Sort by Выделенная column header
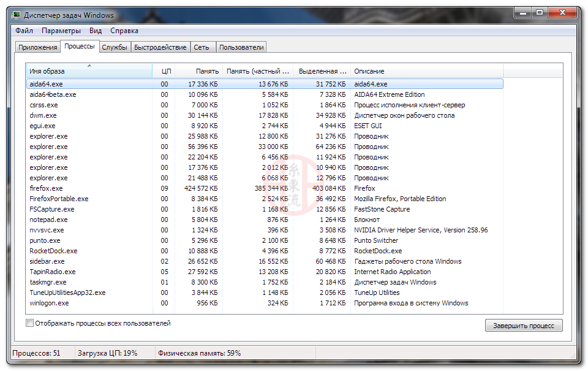This screenshot has width=588, height=371. [x=322, y=71]
